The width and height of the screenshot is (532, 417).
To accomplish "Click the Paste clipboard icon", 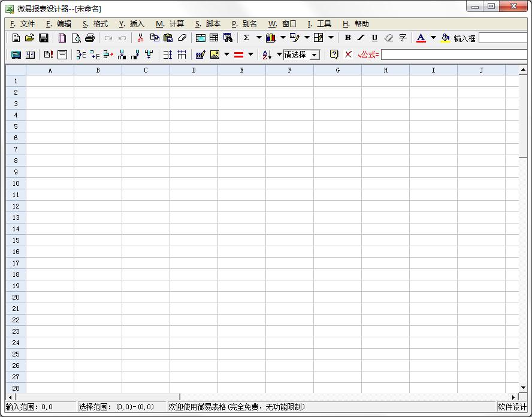I will click(x=168, y=38).
